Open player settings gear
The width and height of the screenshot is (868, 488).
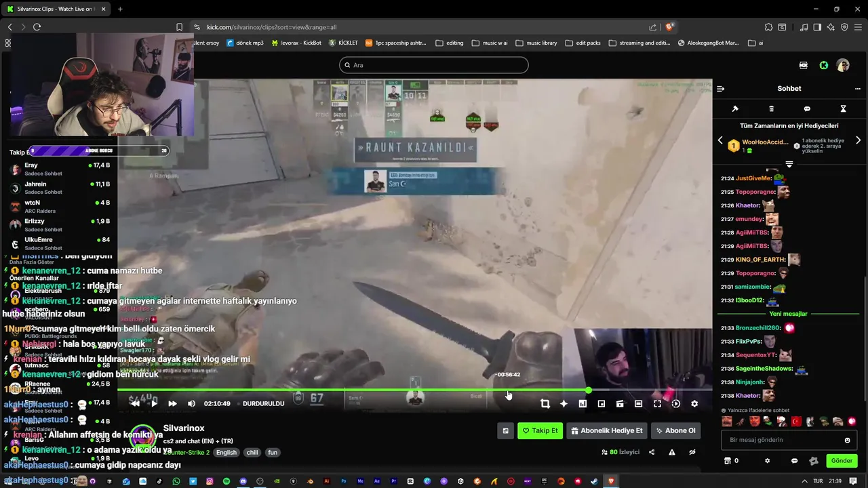click(694, 403)
